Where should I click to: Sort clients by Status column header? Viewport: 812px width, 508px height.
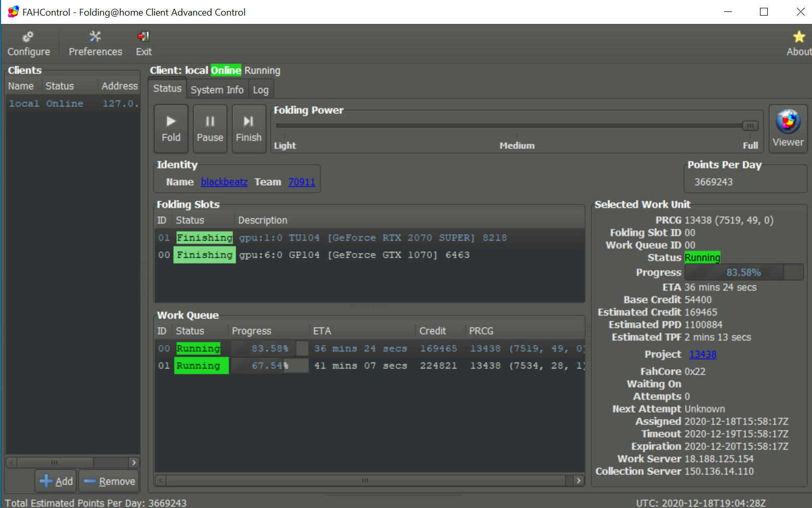tap(70, 86)
